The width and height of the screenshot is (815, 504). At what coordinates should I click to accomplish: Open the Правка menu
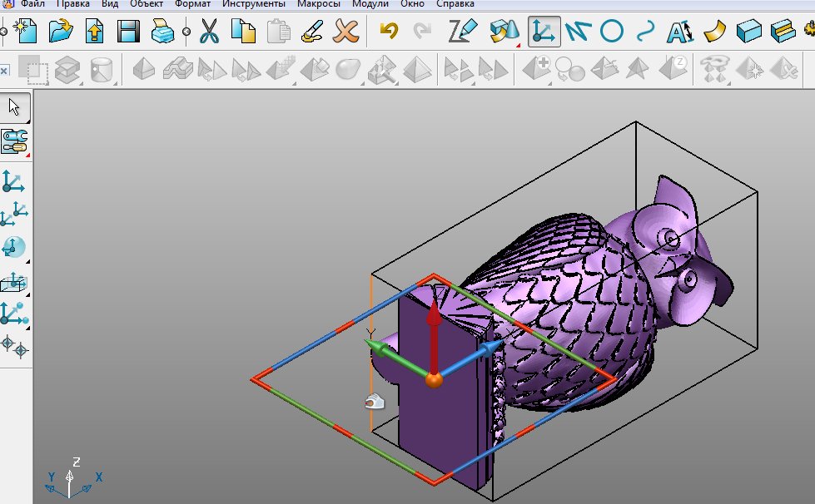click(72, 3)
